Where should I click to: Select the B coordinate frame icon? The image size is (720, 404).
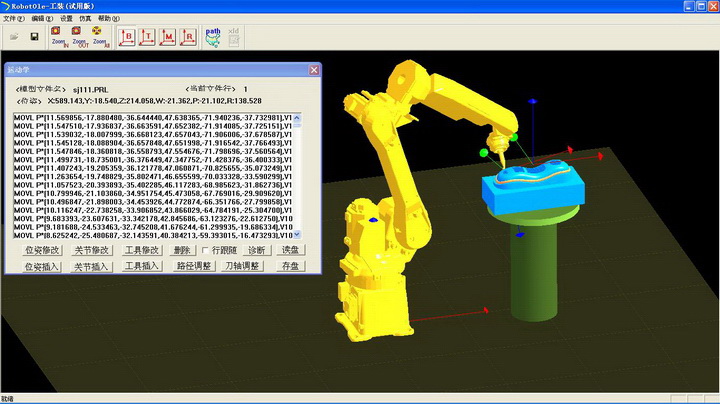(x=128, y=37)
